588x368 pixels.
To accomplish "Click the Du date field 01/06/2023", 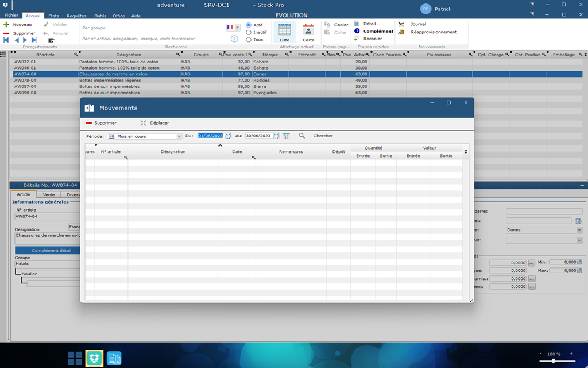I will (210, 136).
